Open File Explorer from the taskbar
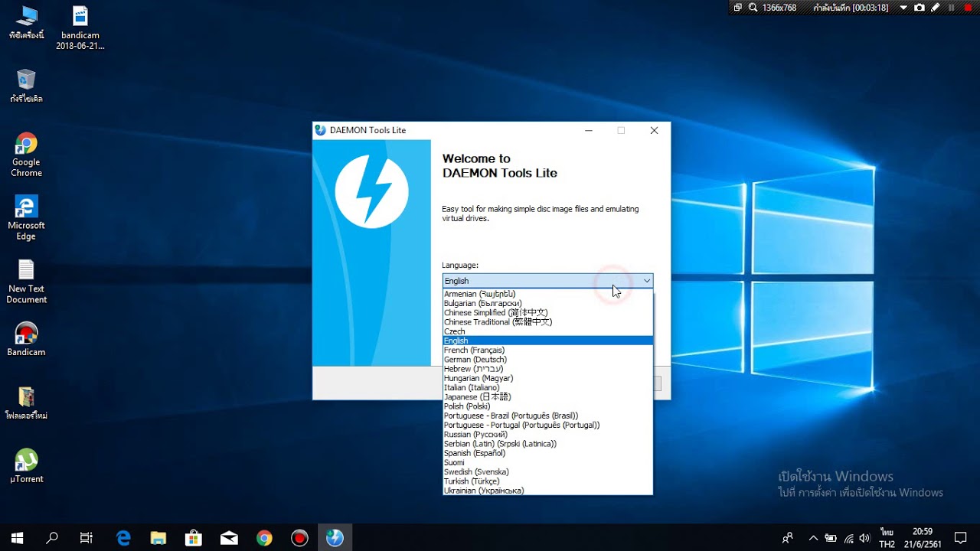The height and width of the screenshot is (551, 980). [x=158, y=538]
